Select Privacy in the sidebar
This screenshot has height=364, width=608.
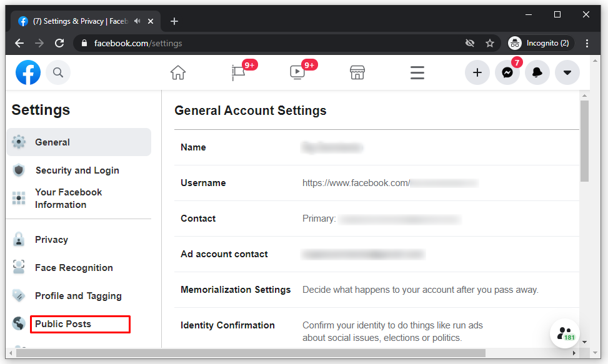pyautogui.click(x=51, y=240)
